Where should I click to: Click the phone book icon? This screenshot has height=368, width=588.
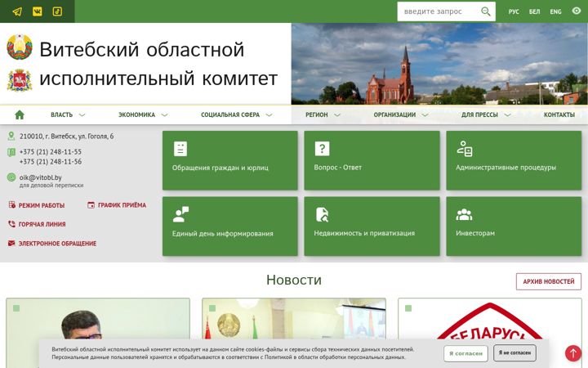pyautogui.click(x=11, y=152)
